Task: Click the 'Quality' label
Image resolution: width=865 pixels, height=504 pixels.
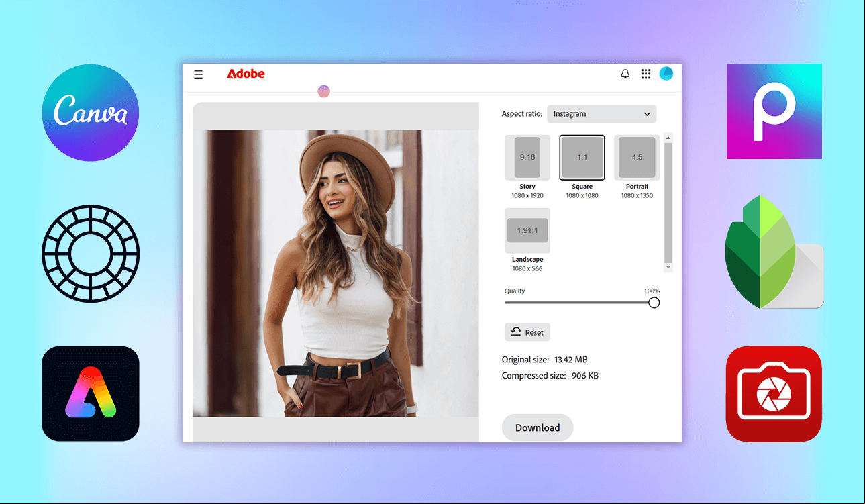Action: tap(515, 291)
